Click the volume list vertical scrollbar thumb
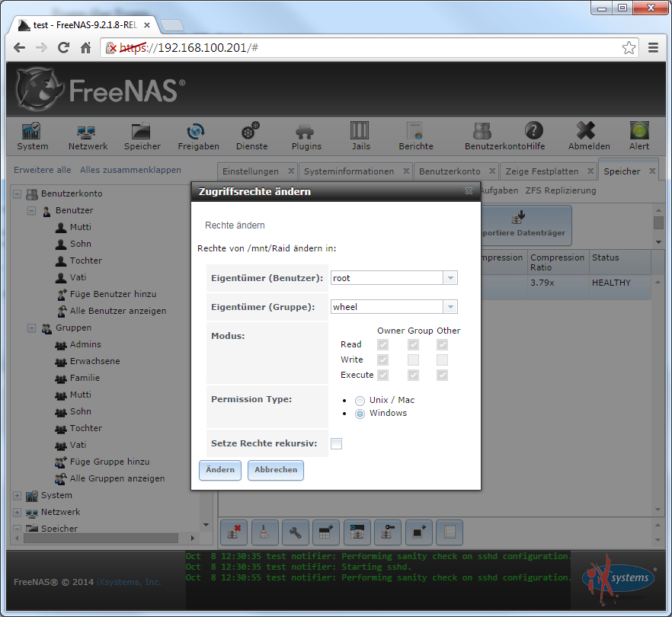Image resolution: width=672 pixels, height=617 pixels. pos(658,222)
